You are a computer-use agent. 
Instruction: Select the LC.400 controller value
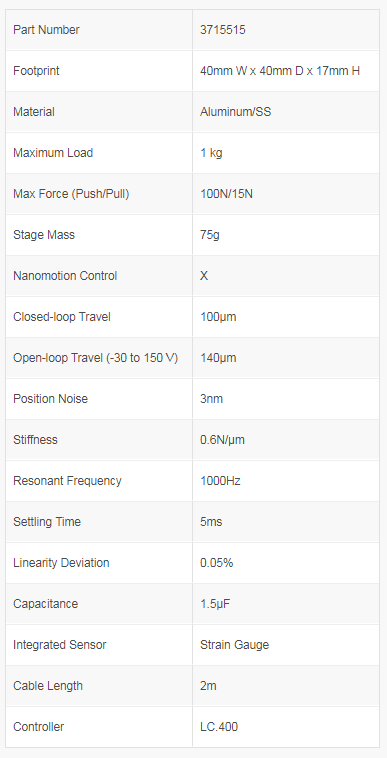pyautogui.click(x=219, y=727)
